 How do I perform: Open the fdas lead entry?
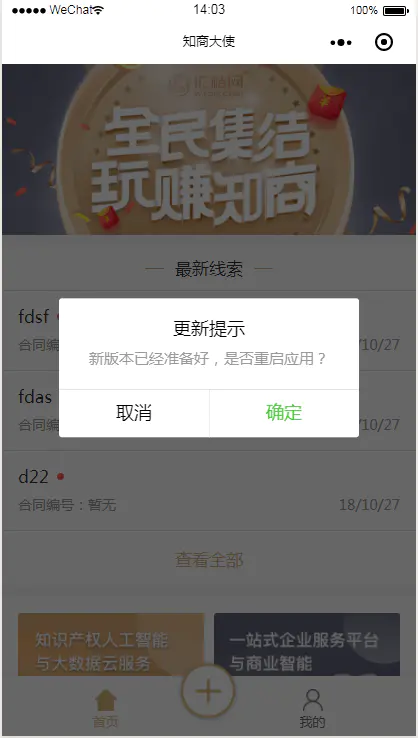[209, 411]
